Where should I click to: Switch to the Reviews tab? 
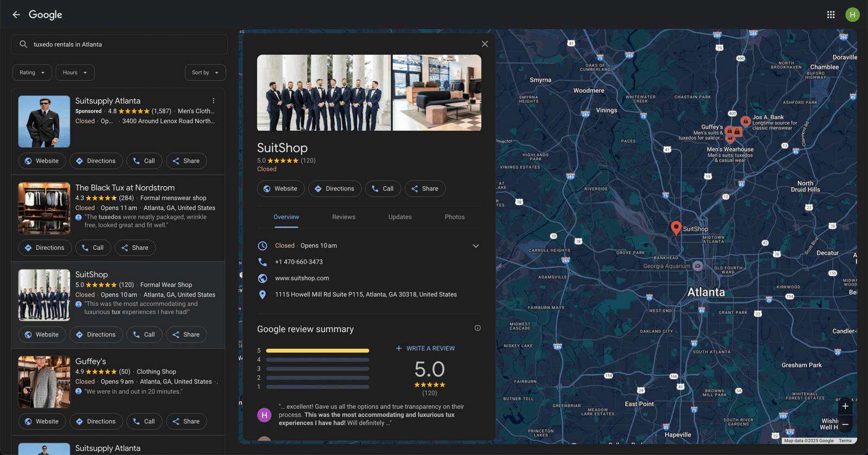point(343,217)
